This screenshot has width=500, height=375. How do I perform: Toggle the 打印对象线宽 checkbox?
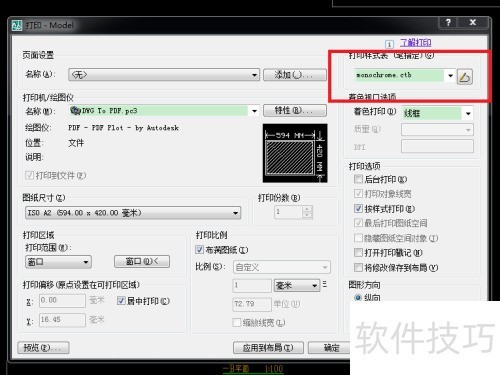[358, 194]
